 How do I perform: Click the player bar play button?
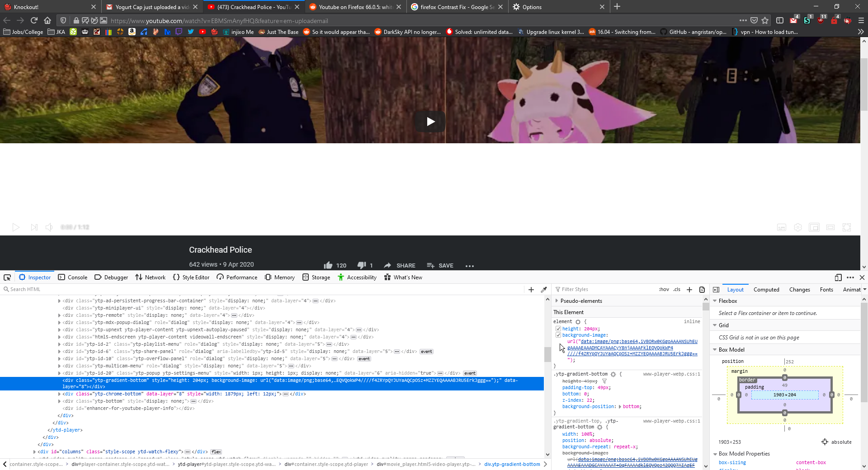click(16, 227)
